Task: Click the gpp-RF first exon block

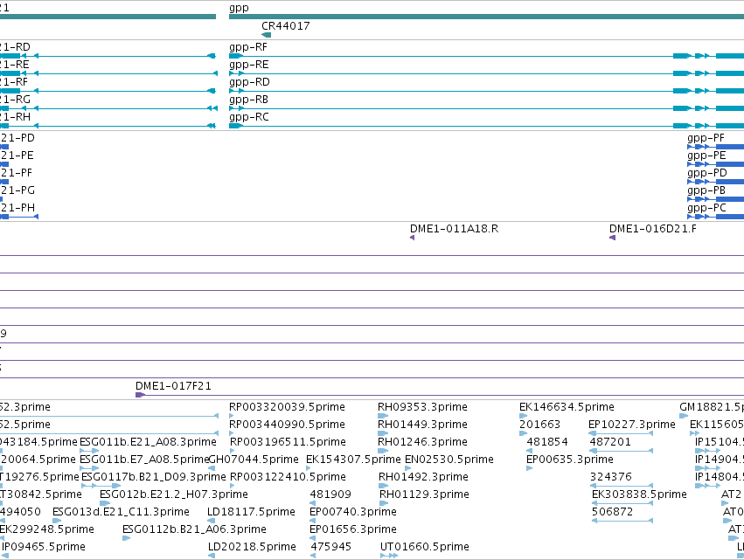Action: (x=235, y=57)
